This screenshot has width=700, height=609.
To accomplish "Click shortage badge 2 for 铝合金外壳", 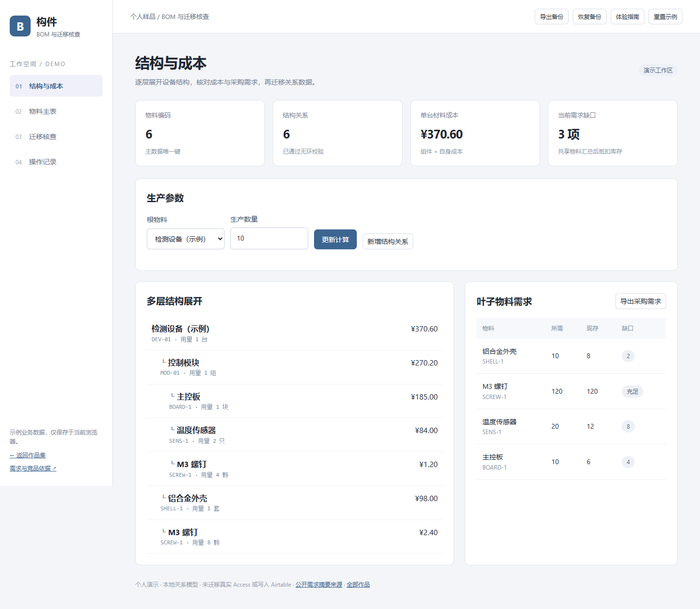I will 628,356.
